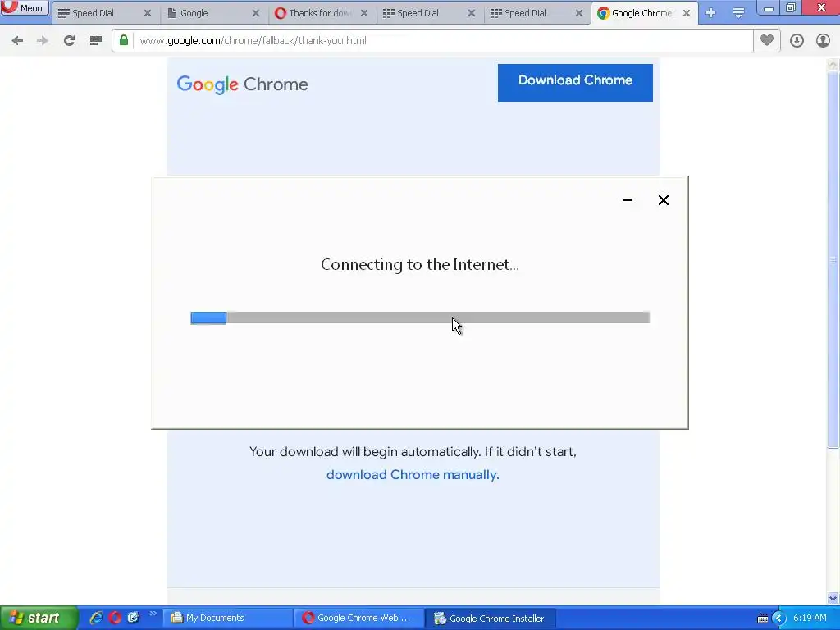Launch Opera from quick launch
840x630 pixels.
click(115, 618)
